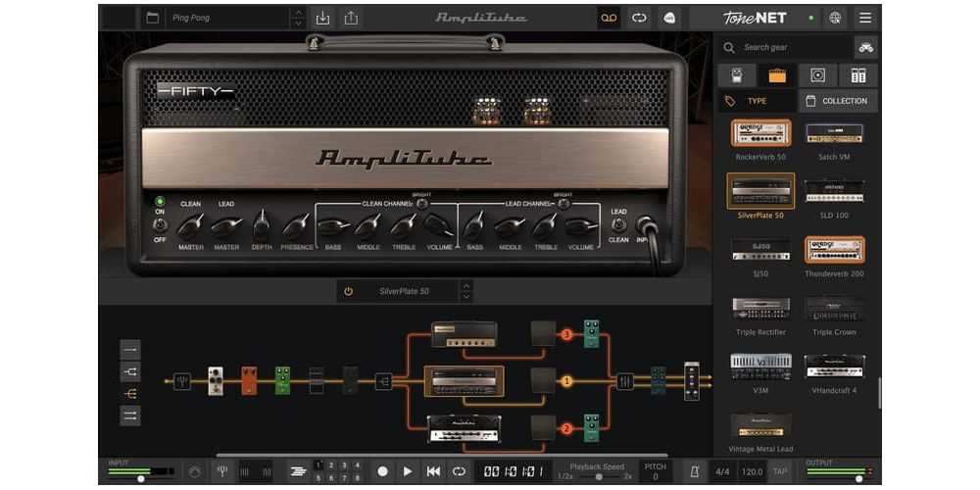Select the RockerVerb 50 amp thumbnail
Screen dimensions: 980x490
tap(760, 133)
